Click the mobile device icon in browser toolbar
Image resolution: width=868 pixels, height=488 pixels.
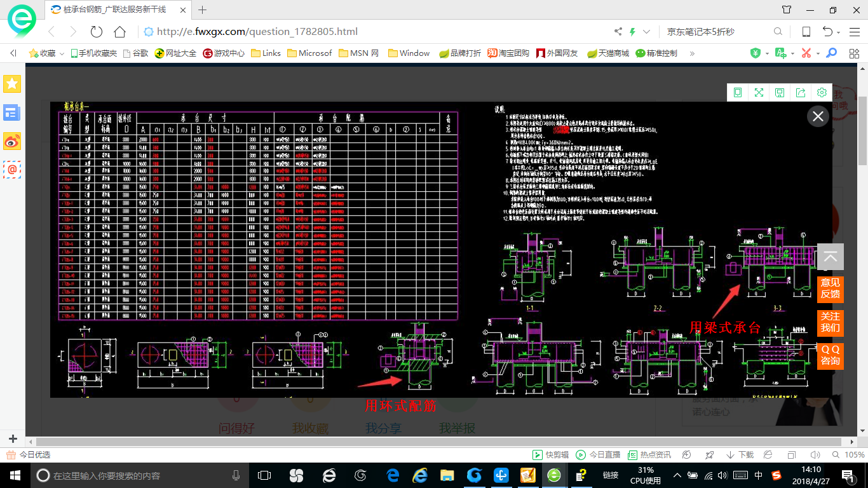[x=806, y=32]
